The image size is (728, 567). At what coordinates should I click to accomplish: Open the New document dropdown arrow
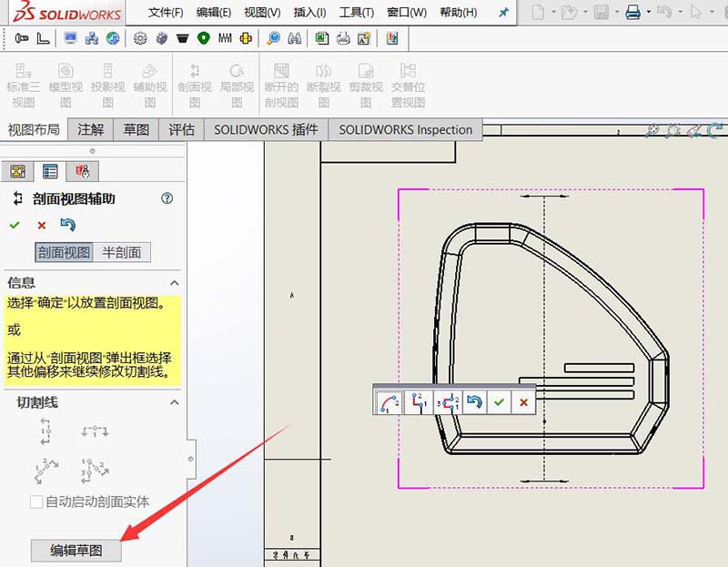coord(553,12)
